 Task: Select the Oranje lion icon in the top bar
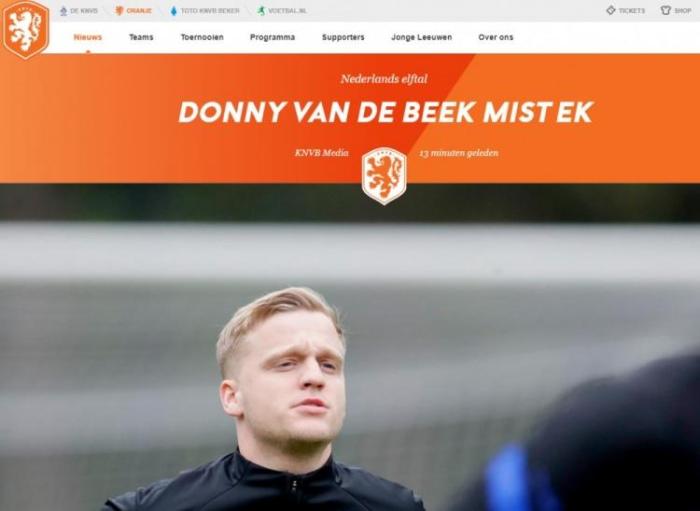pos(119,11)
